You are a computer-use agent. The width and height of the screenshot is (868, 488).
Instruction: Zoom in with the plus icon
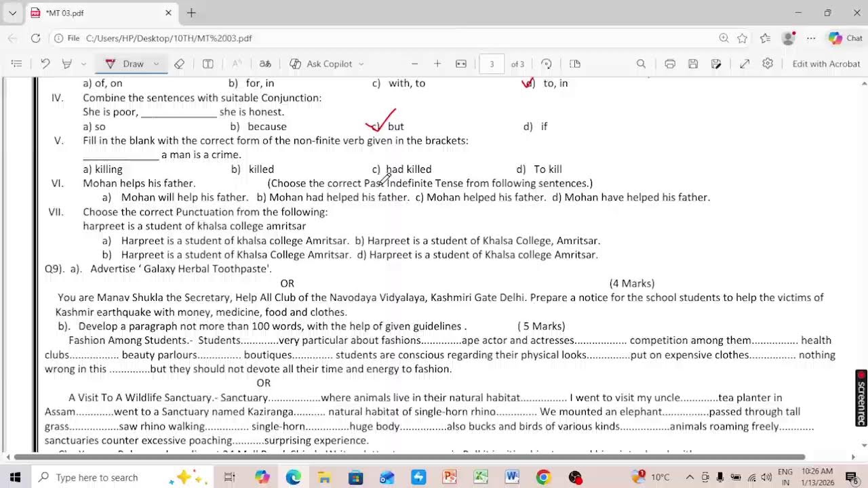point(437,64)
